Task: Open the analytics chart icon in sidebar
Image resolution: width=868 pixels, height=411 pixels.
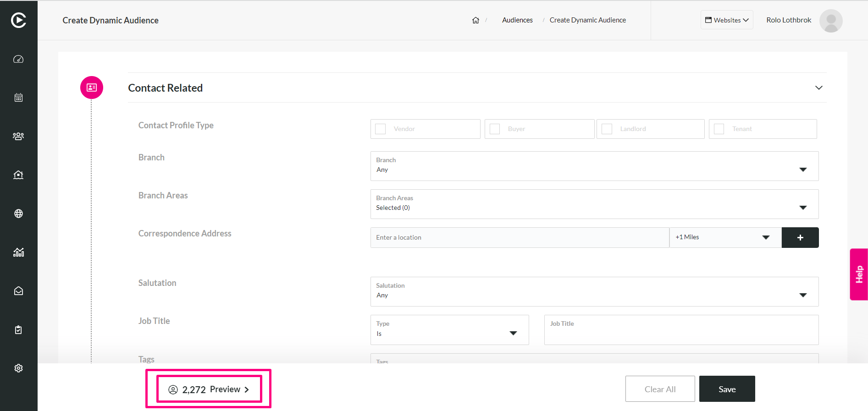Action: click(18, 252)
